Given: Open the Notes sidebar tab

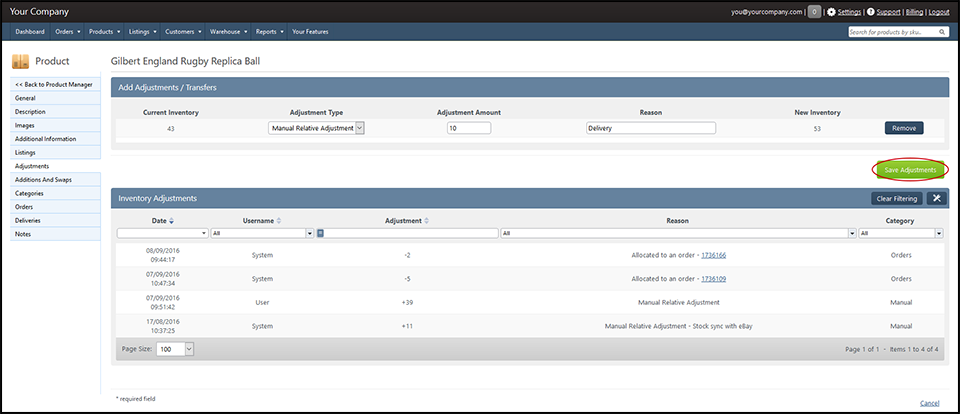Looking at the screenshot, I should [56, 234].
